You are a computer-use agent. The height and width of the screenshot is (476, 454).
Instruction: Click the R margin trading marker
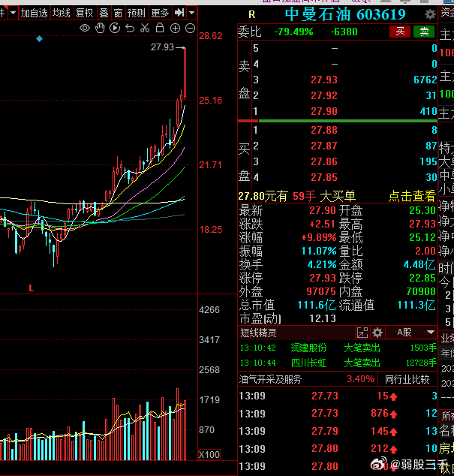point(251,14)
